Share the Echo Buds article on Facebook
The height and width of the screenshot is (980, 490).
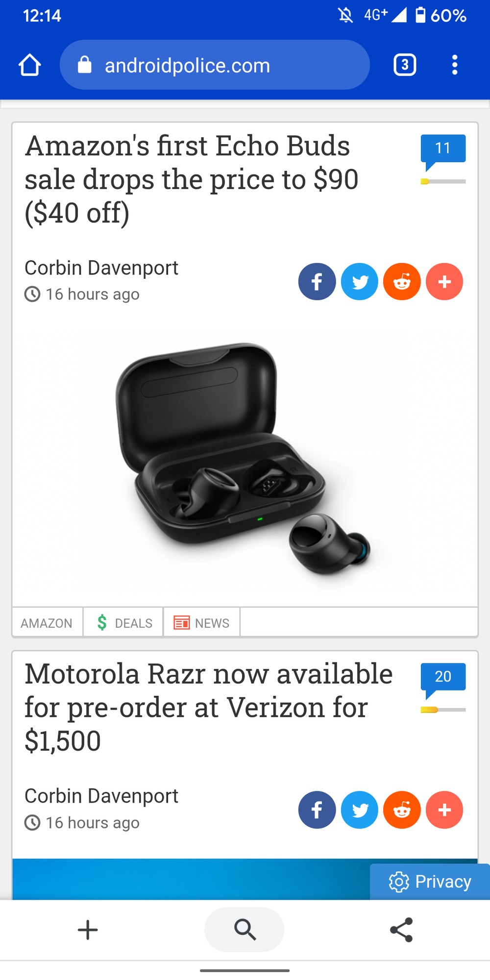tap(317, 282)
